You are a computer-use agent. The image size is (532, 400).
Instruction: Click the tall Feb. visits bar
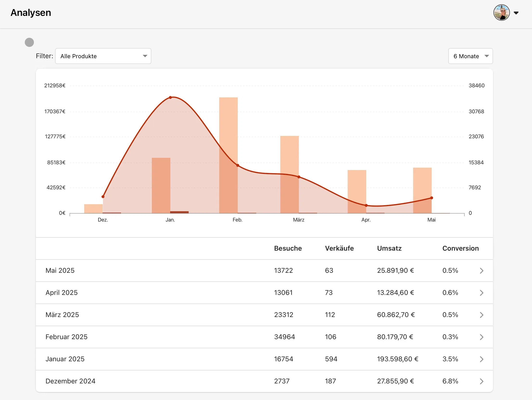pos(228,155)
